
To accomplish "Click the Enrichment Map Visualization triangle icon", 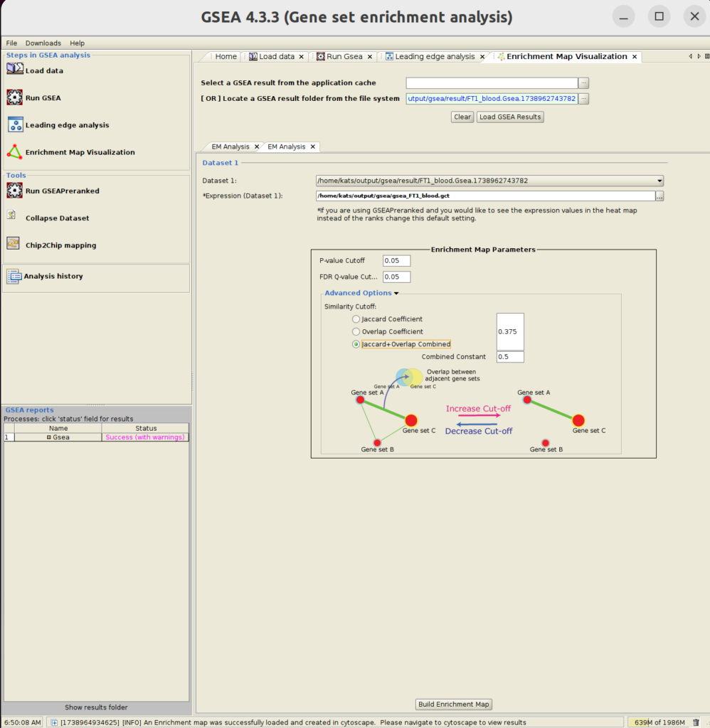I will tap(14, 152).
